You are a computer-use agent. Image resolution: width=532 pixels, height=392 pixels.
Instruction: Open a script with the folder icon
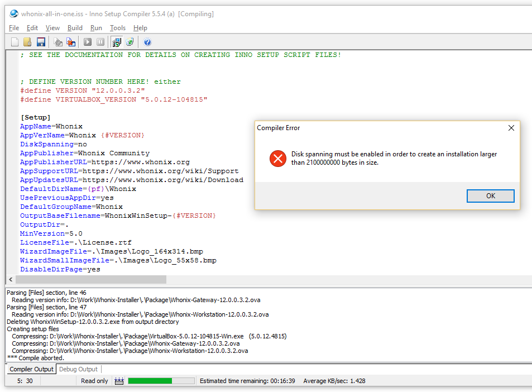(x=27, y=42)
